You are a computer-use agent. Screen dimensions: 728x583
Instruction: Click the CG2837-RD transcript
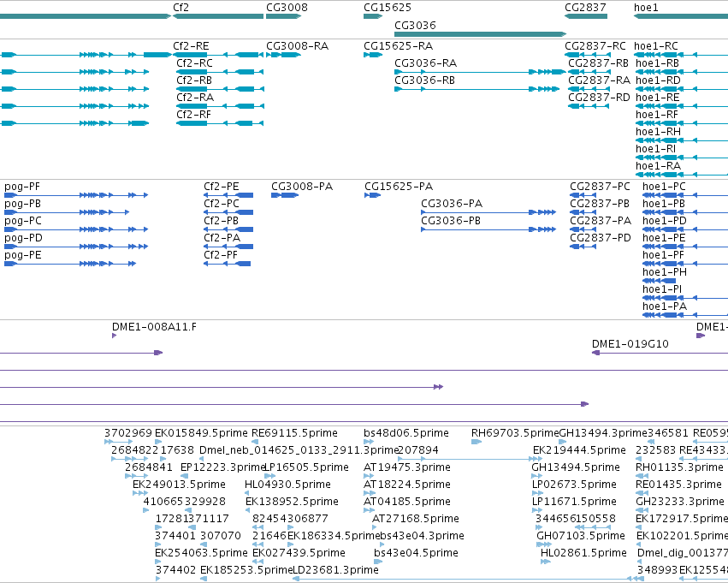[589, 106]
